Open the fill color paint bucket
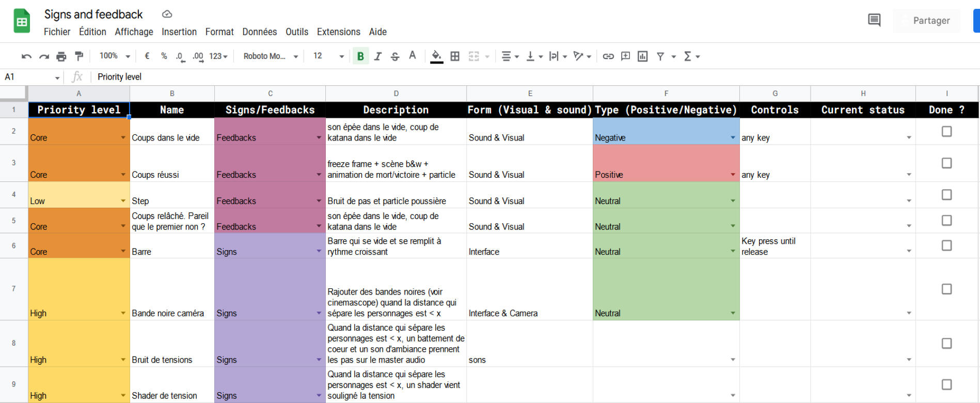The image size is (980, 403). tap(436, 56)
